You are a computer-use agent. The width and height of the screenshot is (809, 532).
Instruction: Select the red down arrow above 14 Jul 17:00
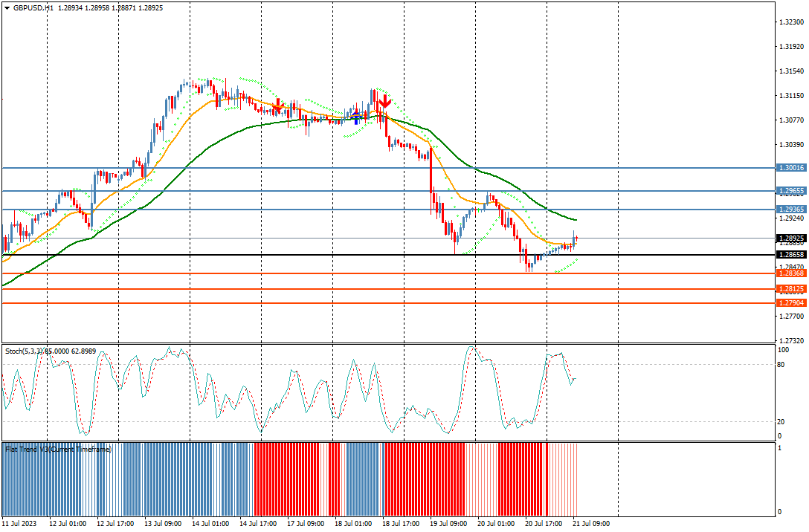(278, 107)
